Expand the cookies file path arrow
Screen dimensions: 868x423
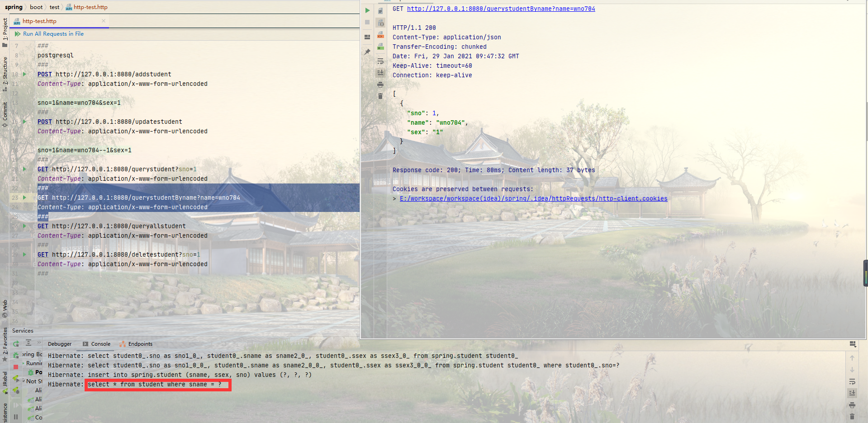pos(394,198)
